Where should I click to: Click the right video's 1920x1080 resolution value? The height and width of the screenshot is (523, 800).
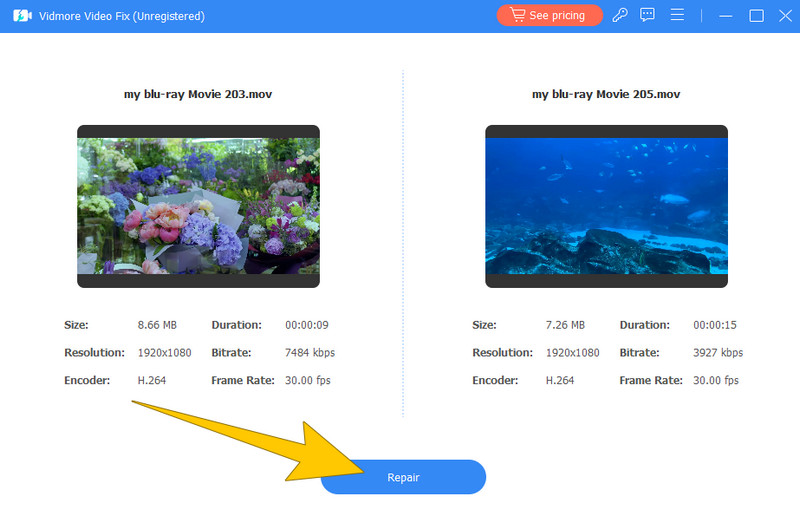point(572,353)
